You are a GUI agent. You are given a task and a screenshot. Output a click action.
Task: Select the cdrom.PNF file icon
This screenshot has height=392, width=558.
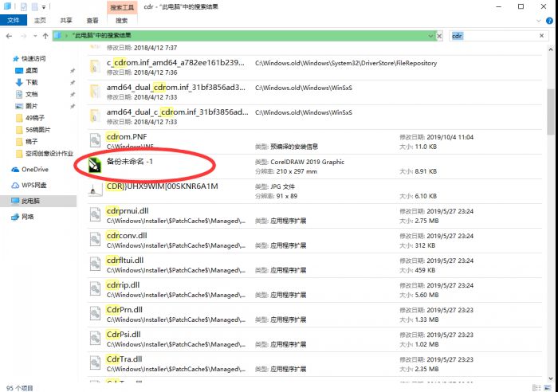pos(95,141)
